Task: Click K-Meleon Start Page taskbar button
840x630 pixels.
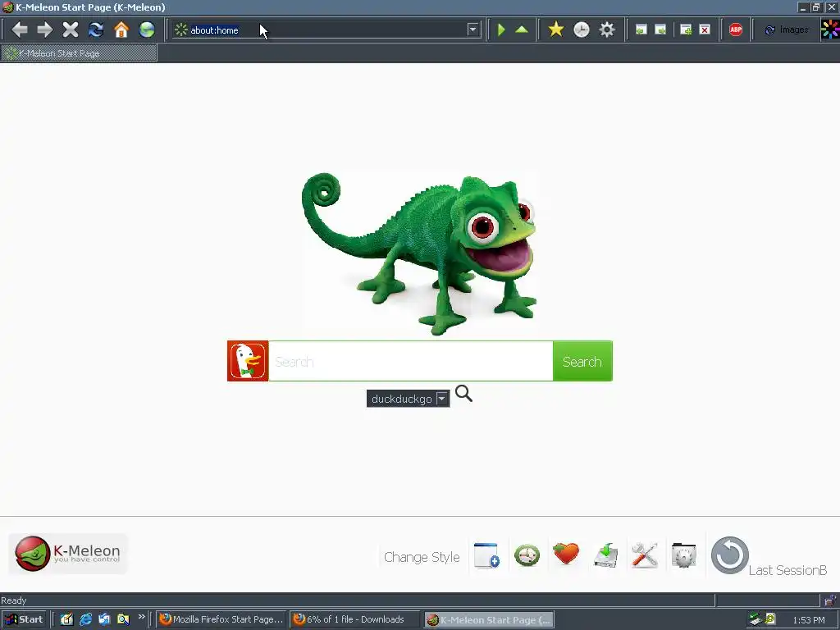Action: tap(489, 620)
